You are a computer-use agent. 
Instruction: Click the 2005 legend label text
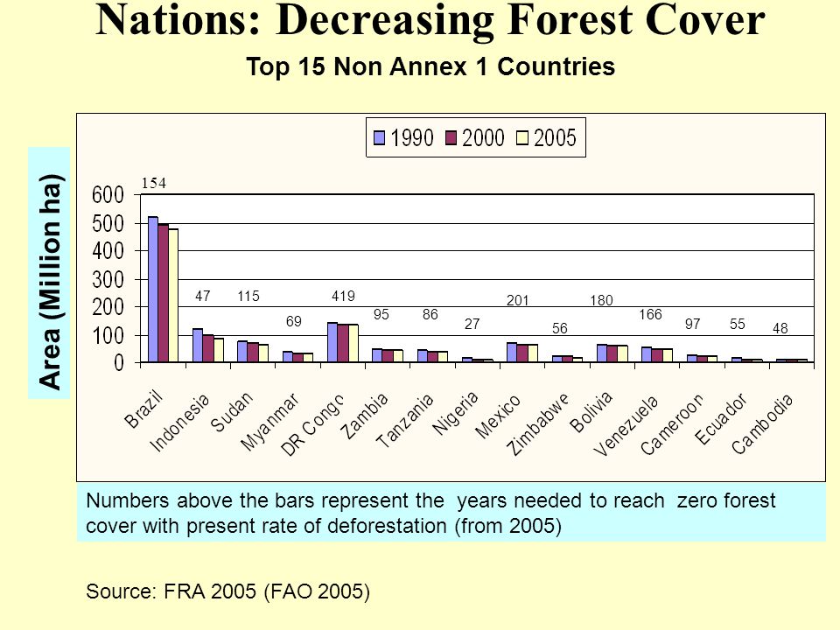[x=555, y=138]
